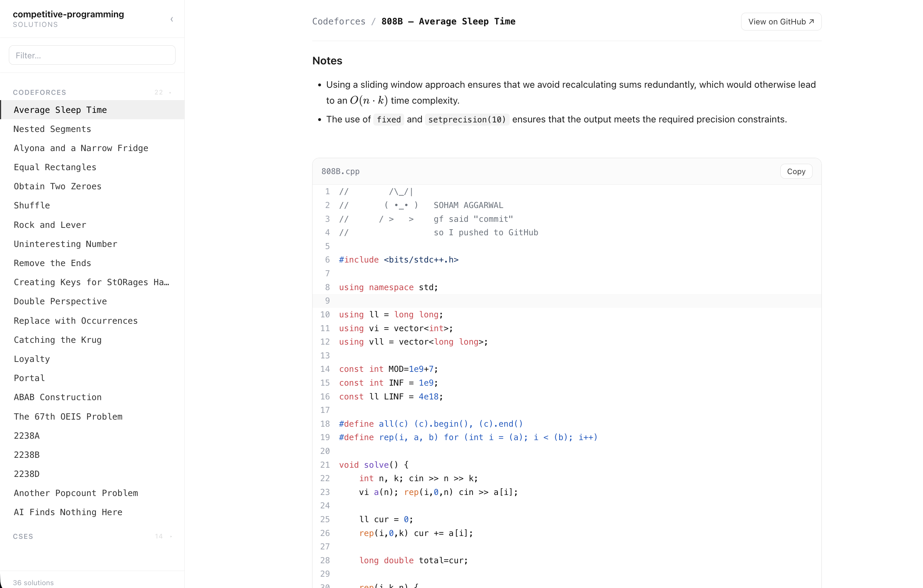Open AI Finds Nothing Here solution

[92, 512]
